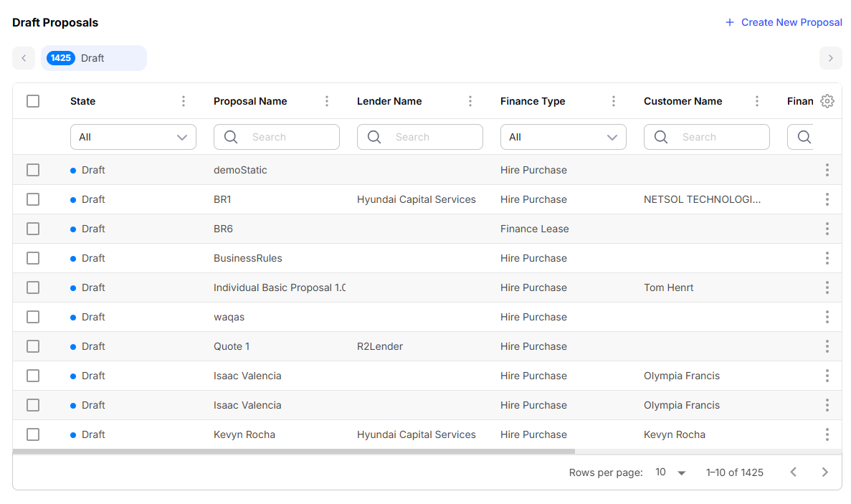The image size is (851, 504).
Task: Open Customer Name column options menu
Action: point(756,101)
